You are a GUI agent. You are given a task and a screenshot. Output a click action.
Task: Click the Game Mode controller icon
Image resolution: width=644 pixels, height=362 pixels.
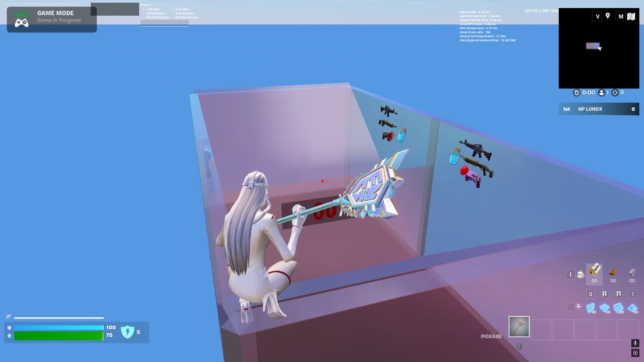[x=21, y=20]
